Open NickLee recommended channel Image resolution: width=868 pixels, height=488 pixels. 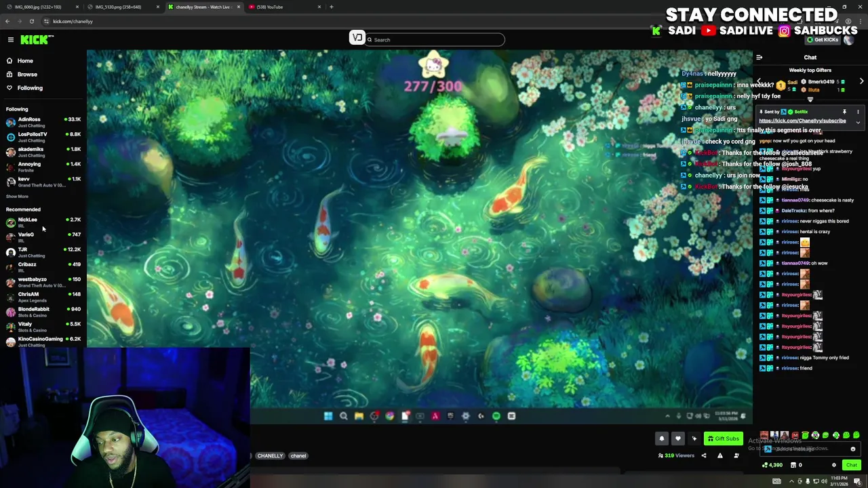[x=43, y=222]
